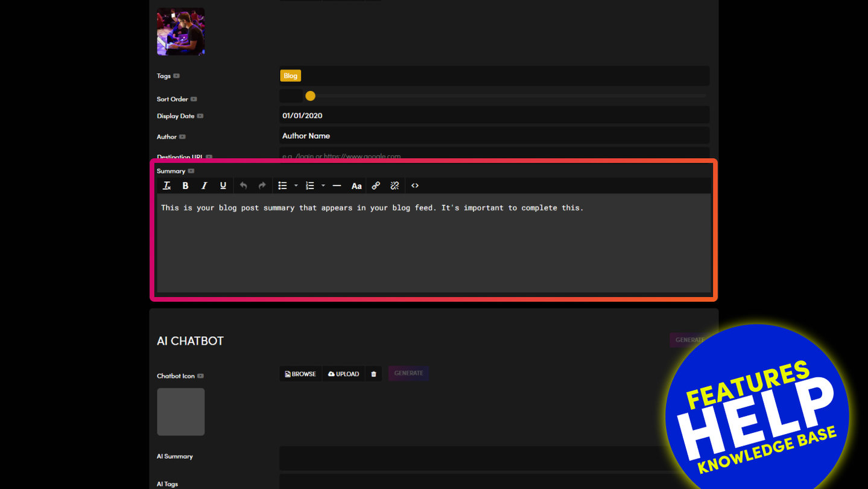
Task: Toggle italic formatting in Summary editor
Action: click(204, 186)
